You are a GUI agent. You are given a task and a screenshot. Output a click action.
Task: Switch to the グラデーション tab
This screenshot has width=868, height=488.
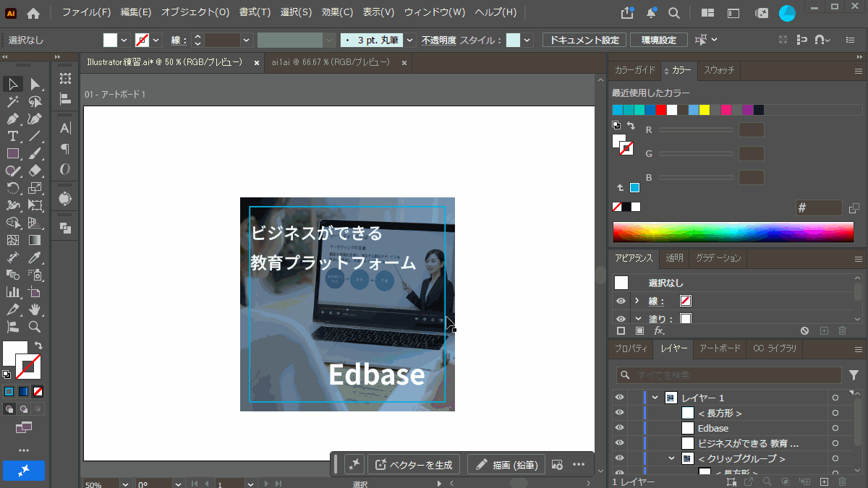[x=718, y=258]
